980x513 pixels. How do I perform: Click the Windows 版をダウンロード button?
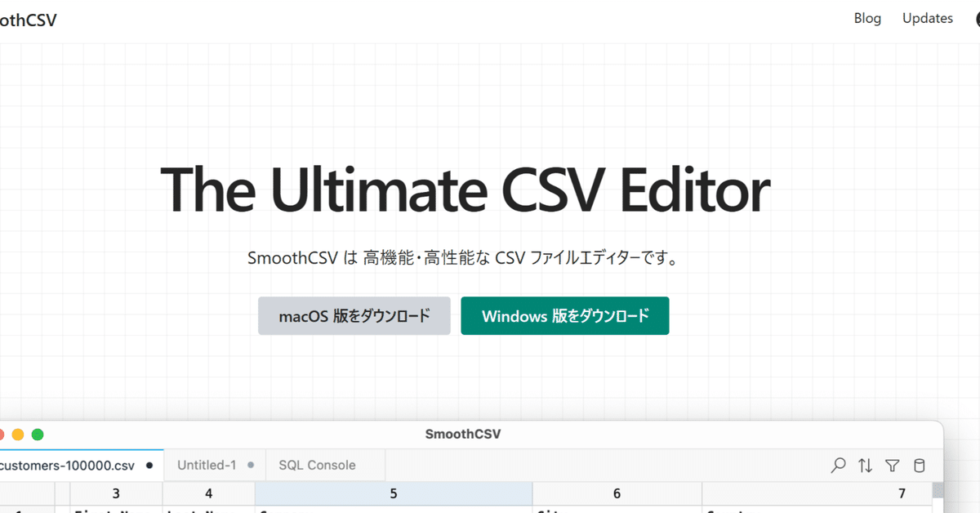coord(564,315)
